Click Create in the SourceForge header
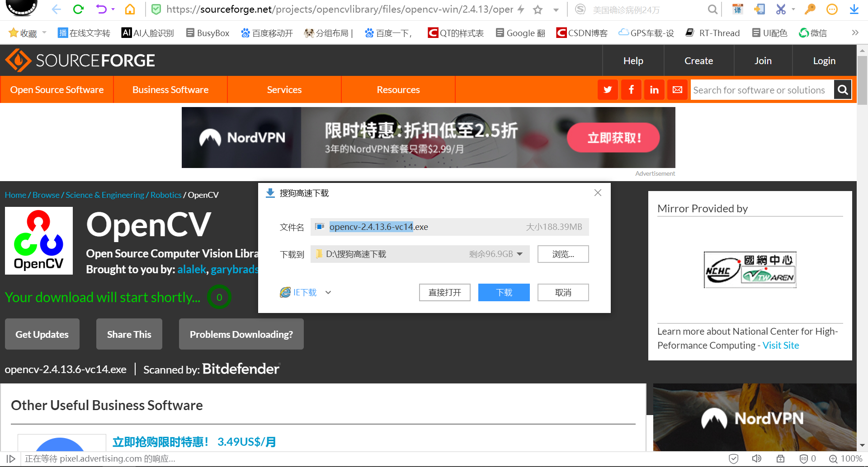Screen dimensions: 868x467 [x=699, y=61]
